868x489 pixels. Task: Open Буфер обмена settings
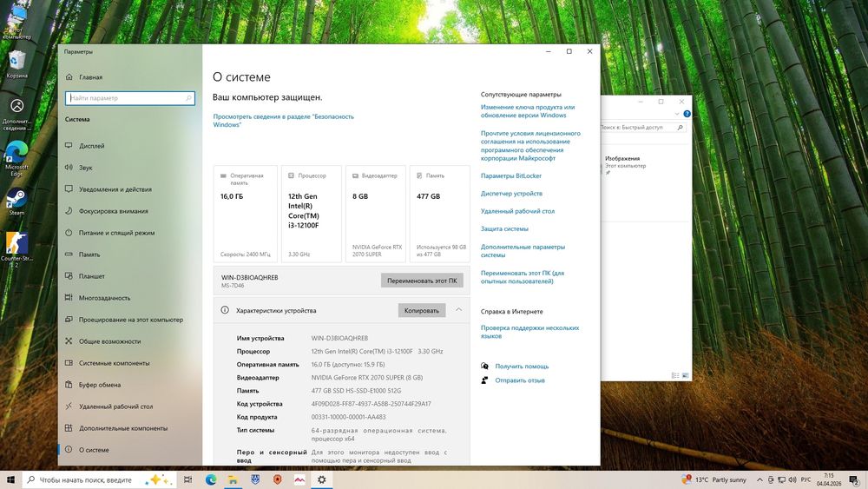click(130, 384)
